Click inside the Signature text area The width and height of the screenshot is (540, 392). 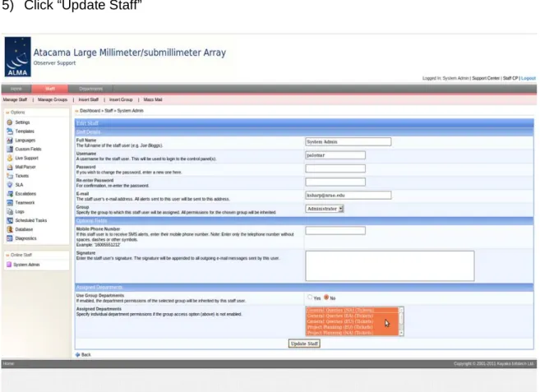pyautogui.click(x=390, y=266)
